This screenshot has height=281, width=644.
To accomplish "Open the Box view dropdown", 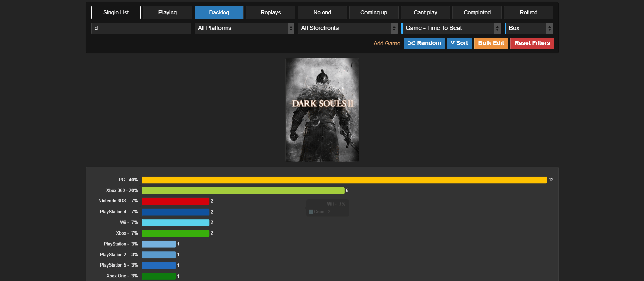I will 529,28.
